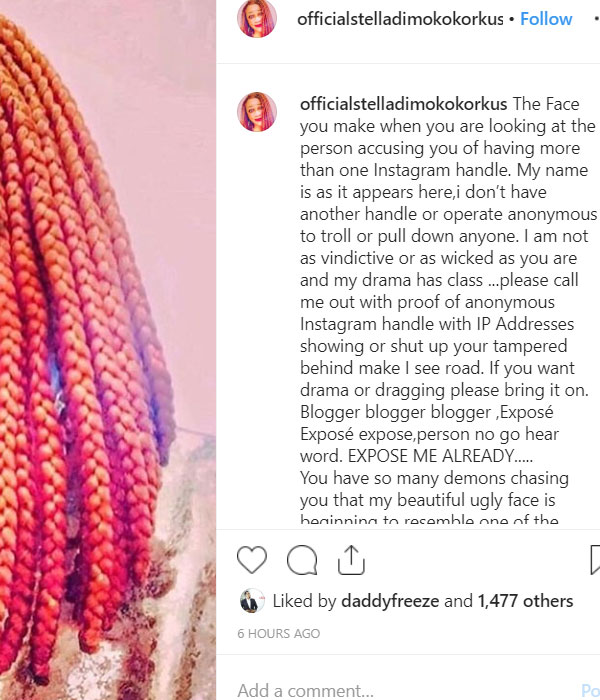Focus the Add a comment field
The image size is (600, 700).
click(402, 691)
